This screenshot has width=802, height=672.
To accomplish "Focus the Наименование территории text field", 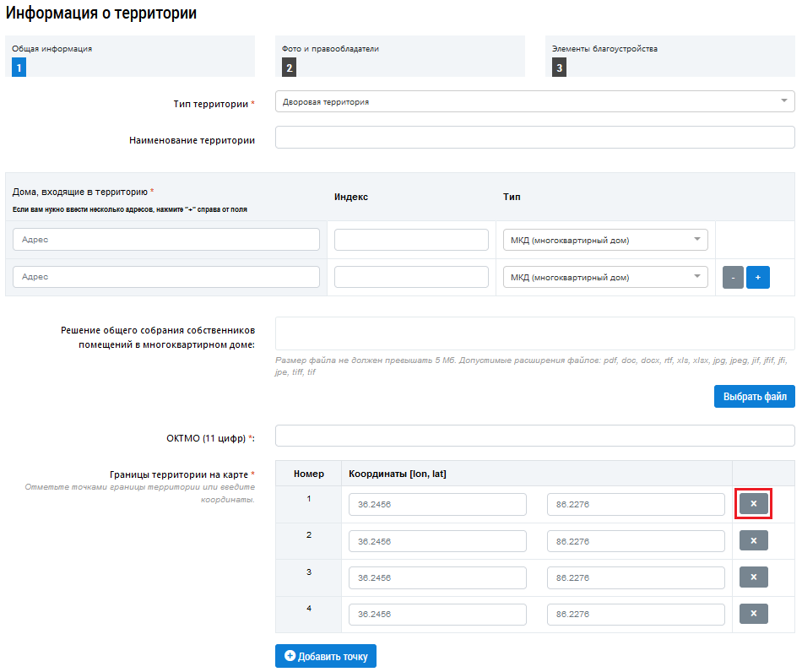I will tap(534, 138).
